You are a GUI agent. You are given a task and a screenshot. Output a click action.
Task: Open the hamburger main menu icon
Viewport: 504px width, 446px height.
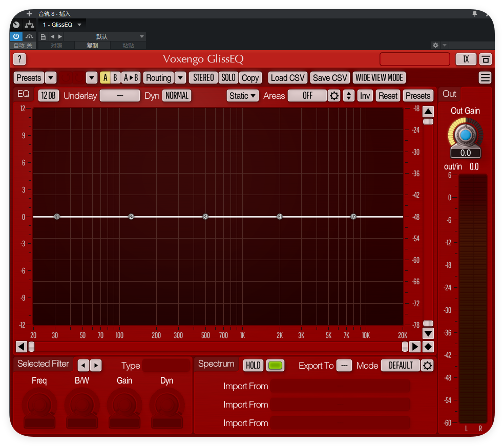[485, 78]
